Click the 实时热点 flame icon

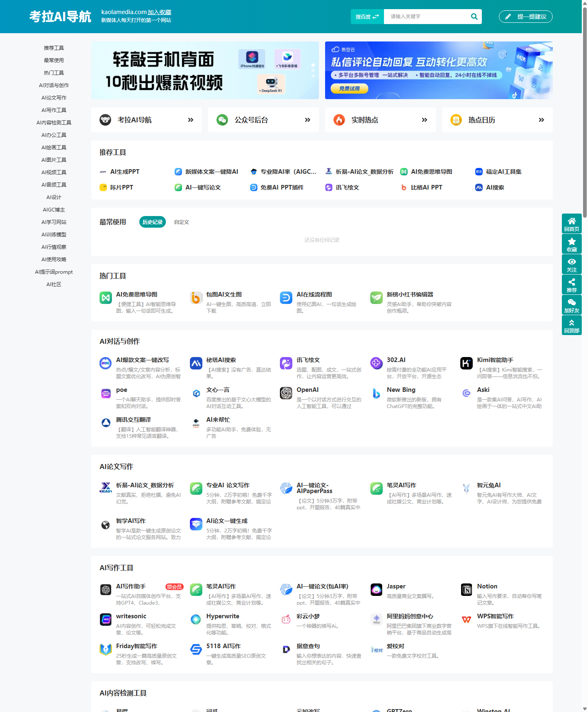tap(339, 120)
